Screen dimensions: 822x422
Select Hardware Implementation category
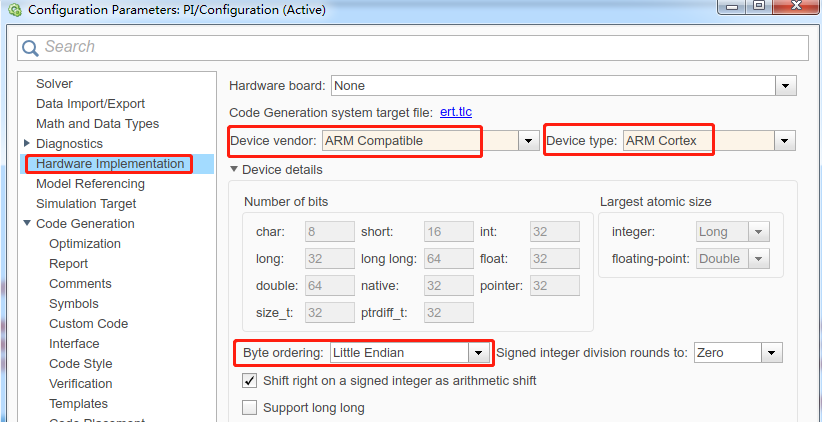[110, 164]
